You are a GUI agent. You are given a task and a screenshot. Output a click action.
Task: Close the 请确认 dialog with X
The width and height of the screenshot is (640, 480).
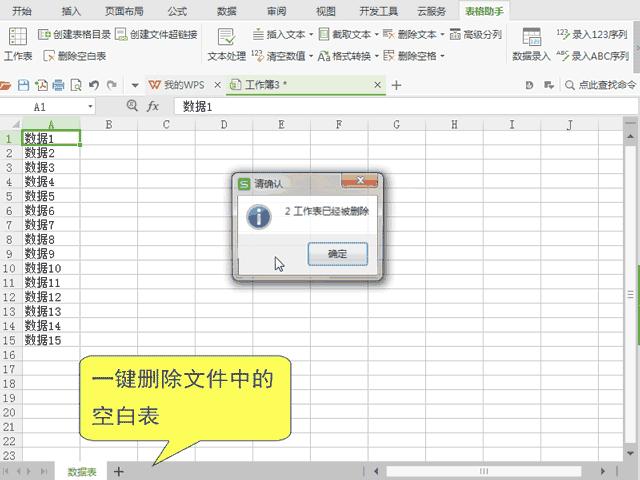coord(360,180)
